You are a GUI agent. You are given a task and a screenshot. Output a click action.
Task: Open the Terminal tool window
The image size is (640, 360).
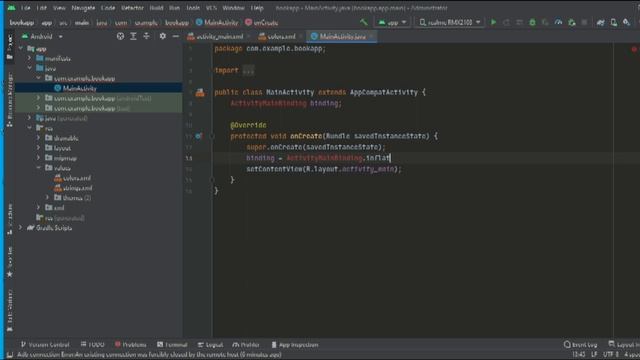172,345
